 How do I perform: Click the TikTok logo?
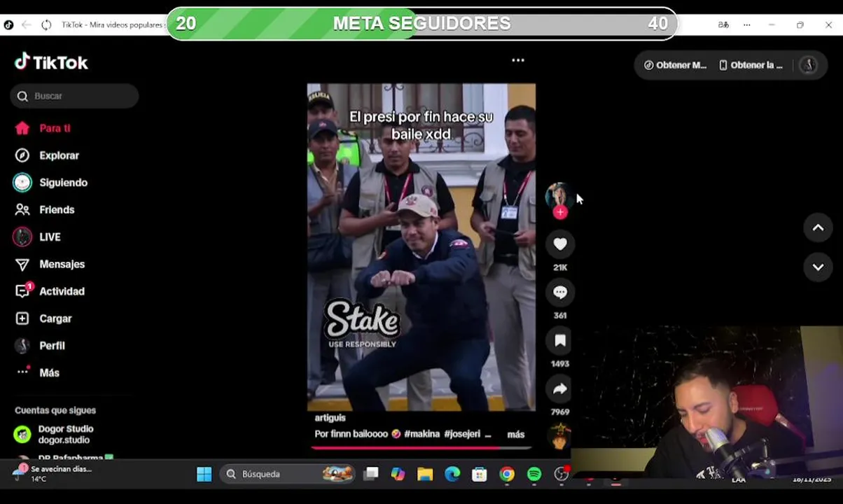click(51, 62)
